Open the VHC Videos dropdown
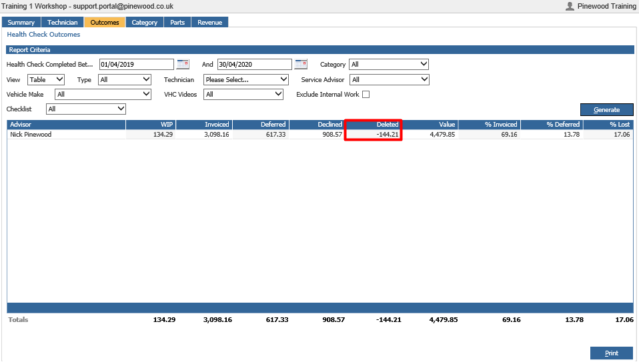639x364 pixels. click(x=243, y=95)
